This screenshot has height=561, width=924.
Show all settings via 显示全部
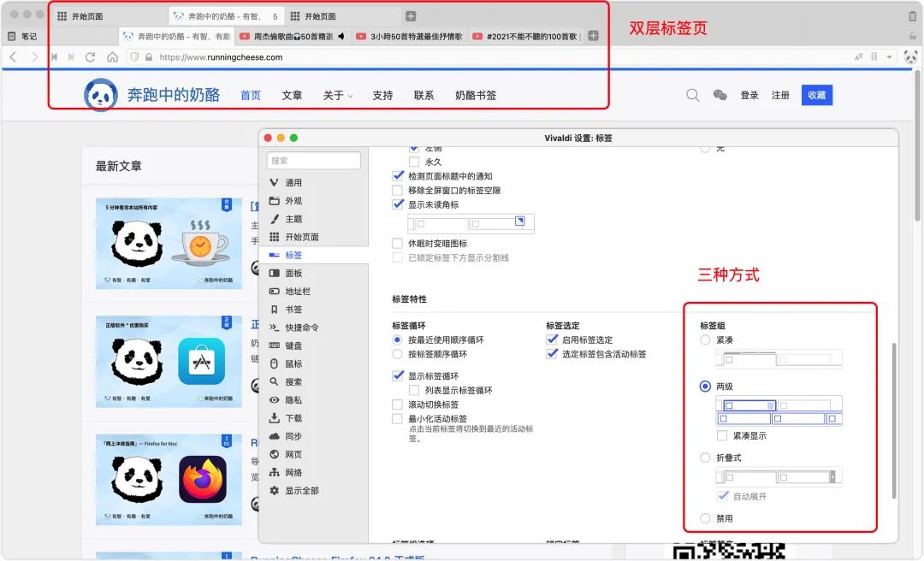tap(301, 491)
